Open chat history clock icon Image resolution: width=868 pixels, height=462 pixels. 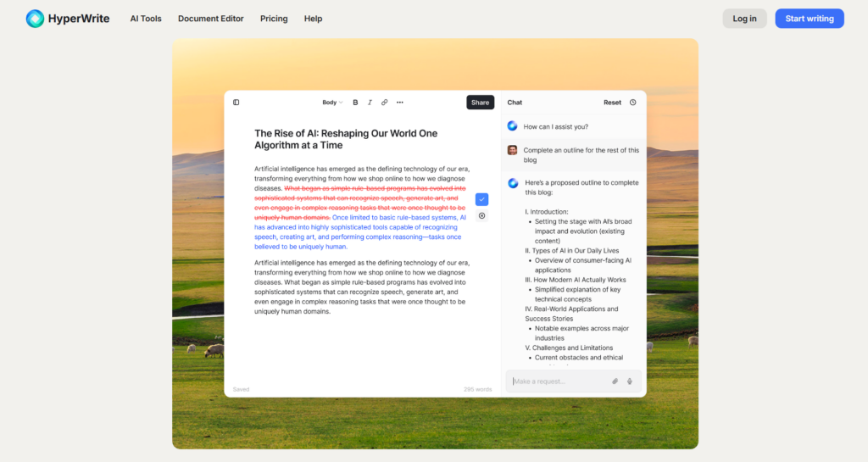click(x=632, y=103)
